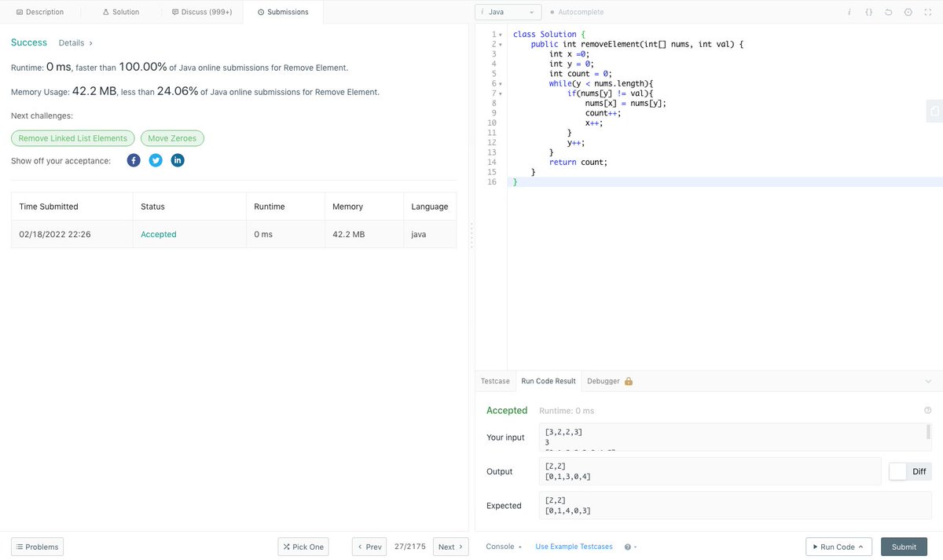Fold code at line 2
Image resolution: width=943 pixels, height=560 pixels.
pos(501,45)
